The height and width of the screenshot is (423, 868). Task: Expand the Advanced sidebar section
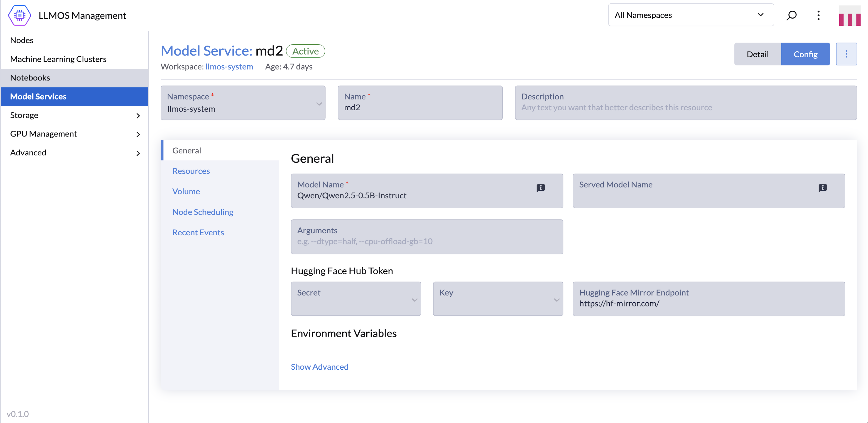(138, 153)
